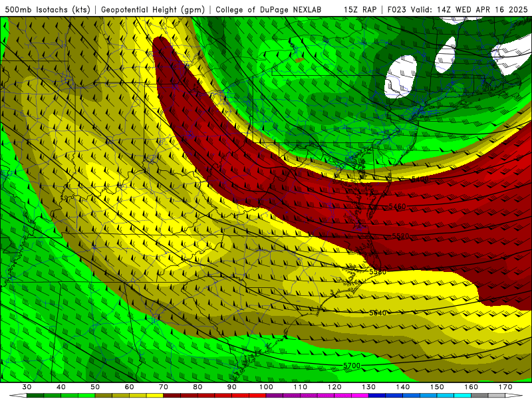Image resolution: width=532 pixels, height=399 pixels.
Task: Click the color scale value 50
Action: (95, 387)
